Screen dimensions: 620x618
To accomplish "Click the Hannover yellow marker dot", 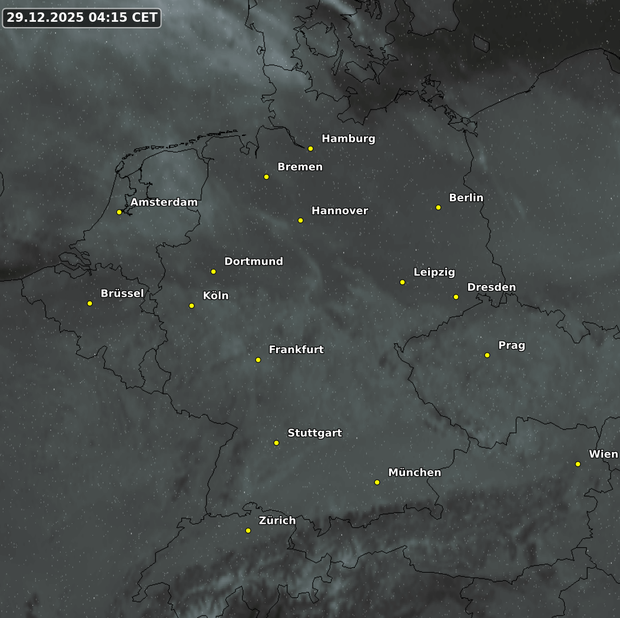I will [x=300, y=220].
